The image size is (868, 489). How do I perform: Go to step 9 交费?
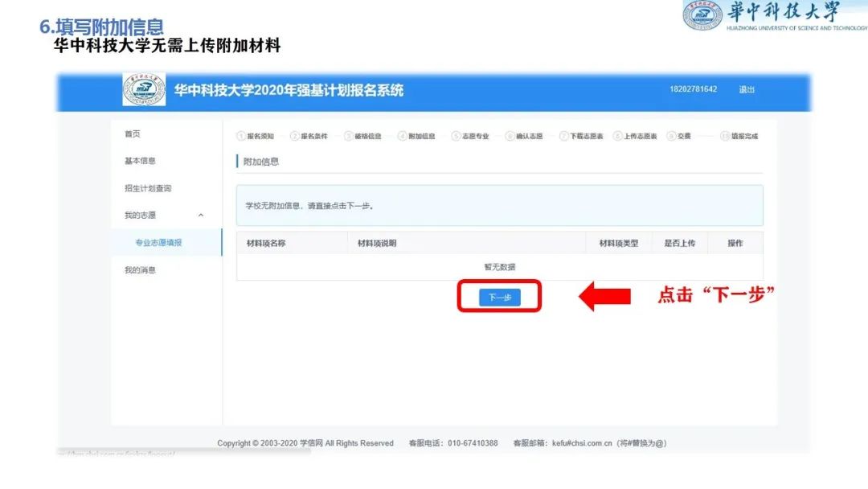point(678,136)
